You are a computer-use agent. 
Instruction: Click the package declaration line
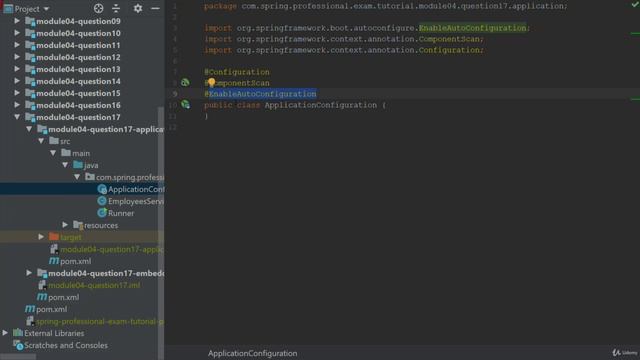click(385, 6)
